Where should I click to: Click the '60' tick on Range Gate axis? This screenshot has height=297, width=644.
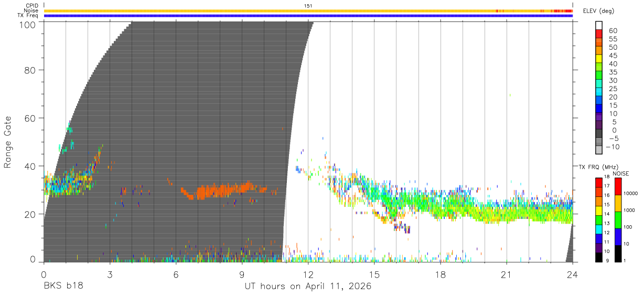pos(30,118)
